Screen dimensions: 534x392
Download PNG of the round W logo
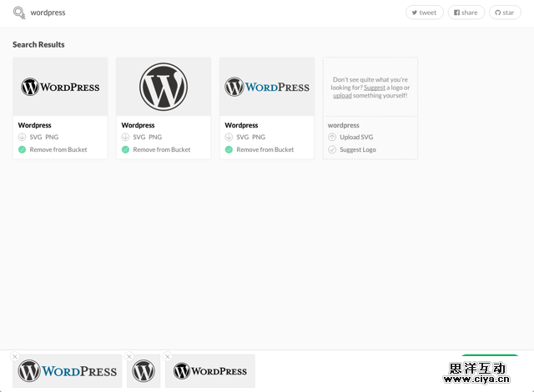point(155,137)
